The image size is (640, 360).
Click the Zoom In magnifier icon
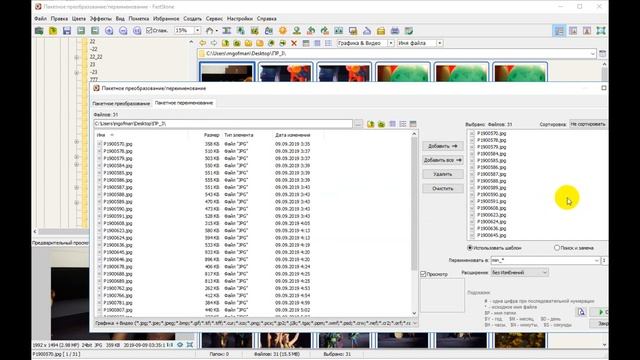pos(109,31)
